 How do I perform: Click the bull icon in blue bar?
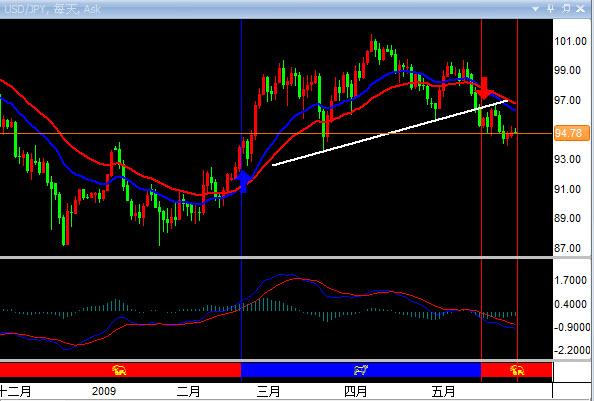click(361, 370)
